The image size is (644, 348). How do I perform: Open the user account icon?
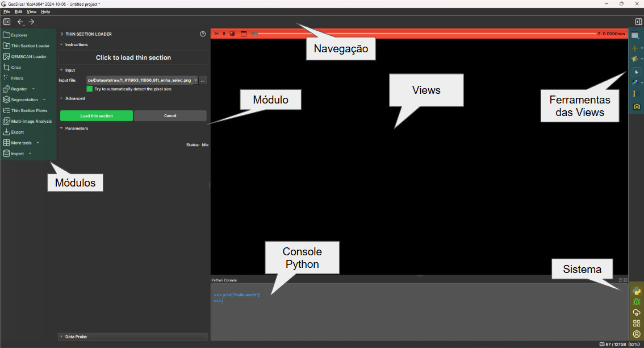(637, 334)
